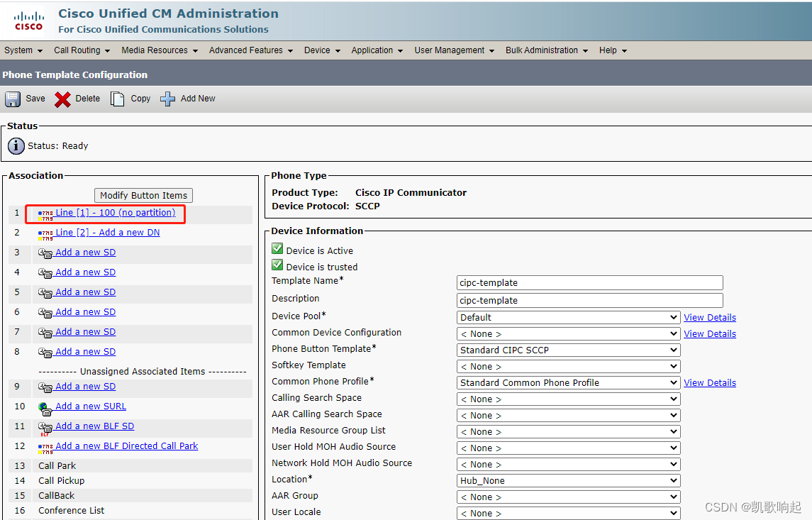Click View Details next to Device Pool
Image resolution: width=812 pixels, height=520 pixels.
pos(709,317)
